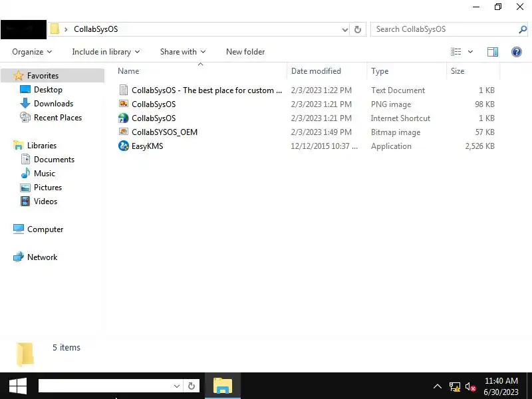Click the '57 KB' size cell
532x399 pixels.
pos(485,132)
